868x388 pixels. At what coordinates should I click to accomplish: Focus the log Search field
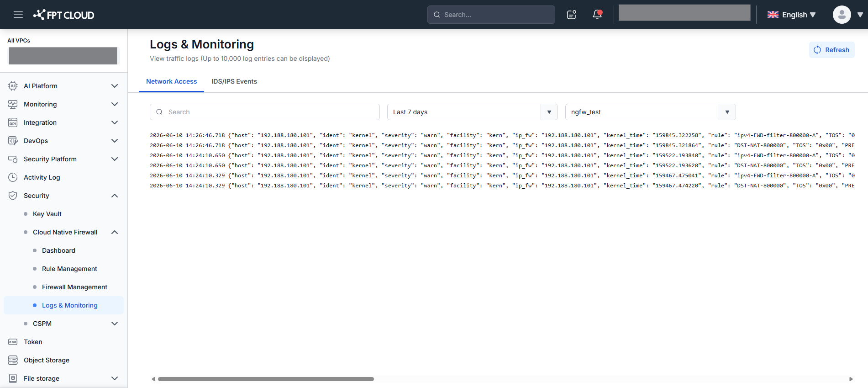click(265, 112)
